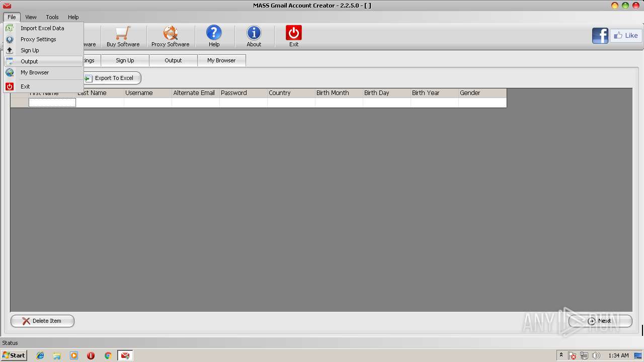
Task: Click the Buy Software cart icon
Action: (x=123, y=33)
